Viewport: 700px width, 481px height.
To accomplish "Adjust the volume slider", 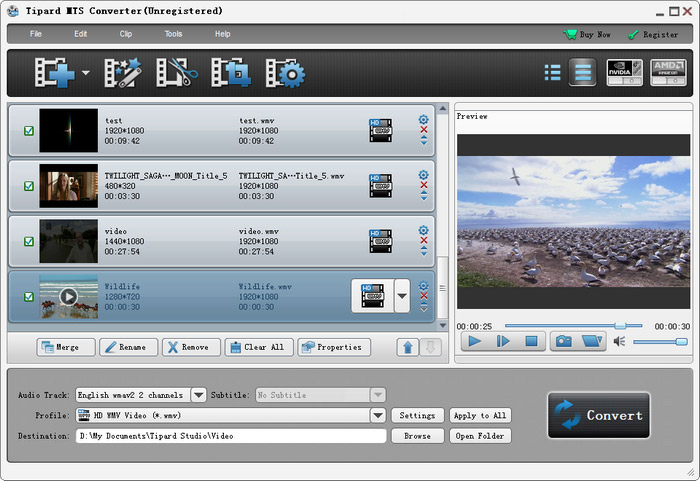I will (660, 342).
